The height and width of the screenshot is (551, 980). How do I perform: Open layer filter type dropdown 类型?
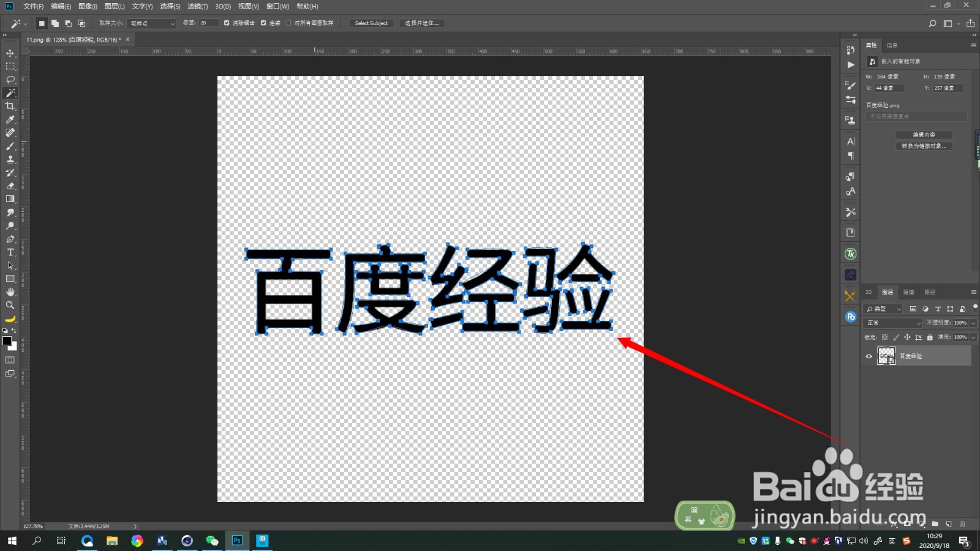(883, 309)
